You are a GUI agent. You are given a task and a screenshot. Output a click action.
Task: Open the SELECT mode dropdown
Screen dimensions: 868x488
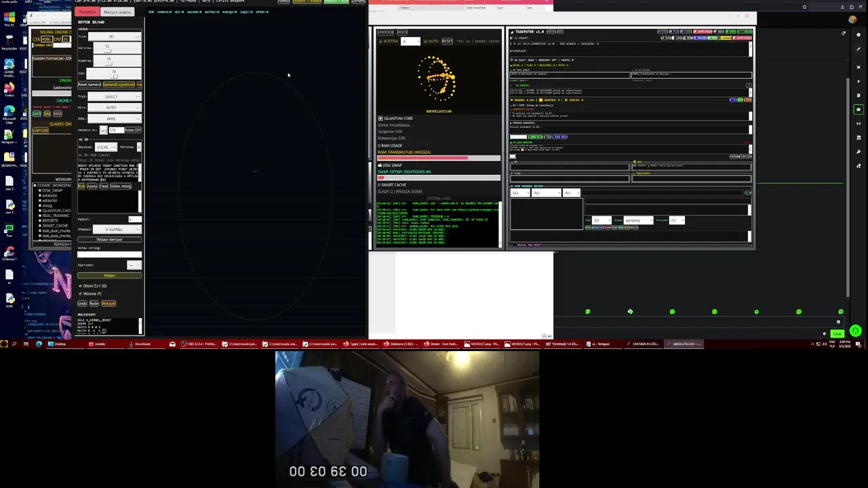pos(115,96)
